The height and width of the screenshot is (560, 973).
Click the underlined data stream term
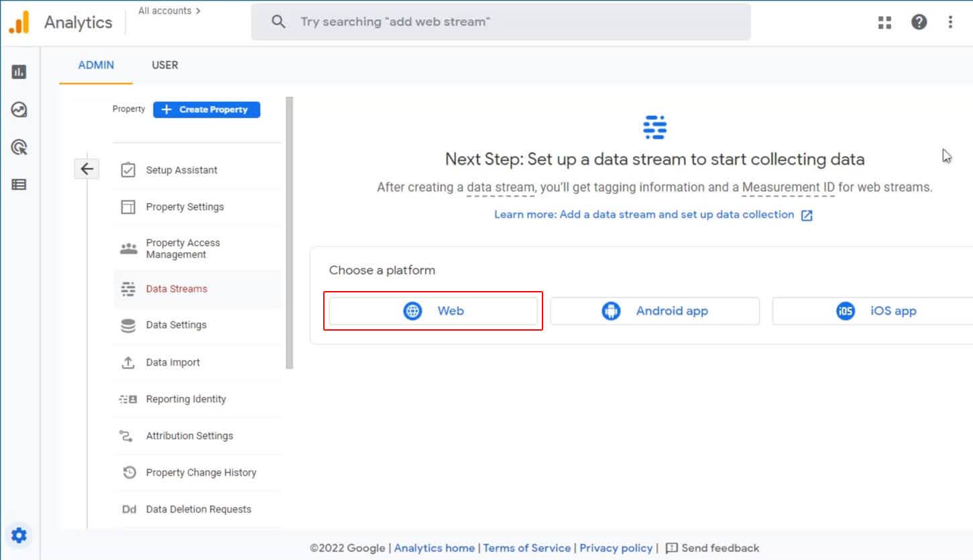[501, 188]
